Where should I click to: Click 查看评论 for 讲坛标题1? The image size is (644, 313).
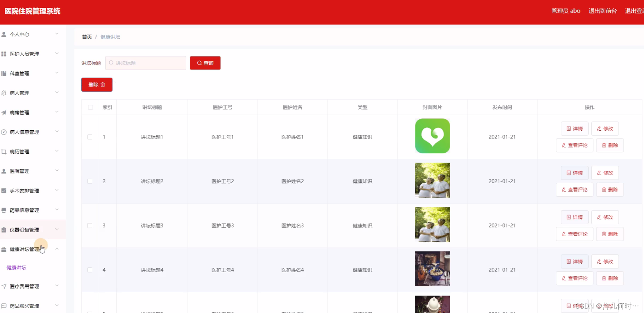(x=574, y=145)
